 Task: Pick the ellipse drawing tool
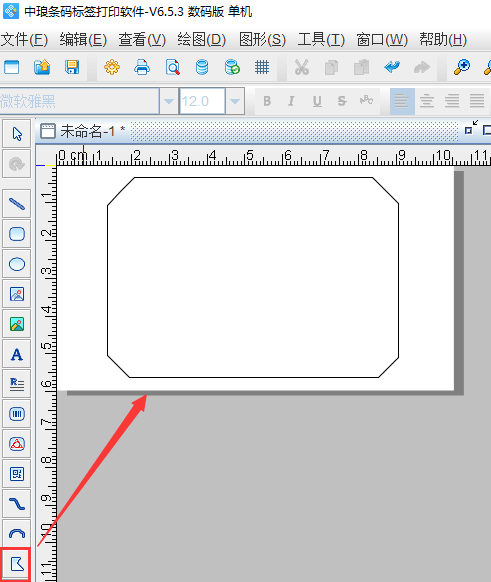coord(17,264)
